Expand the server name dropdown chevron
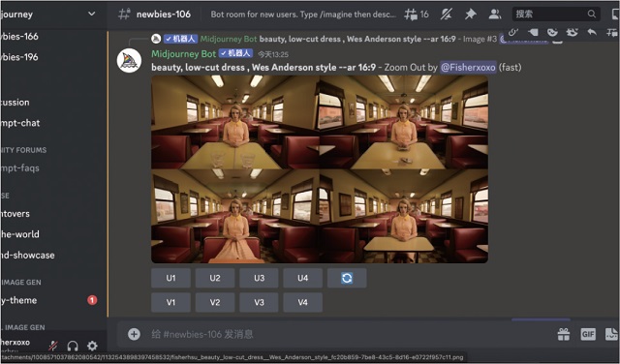Screen dimensions: 620x364 91,15
